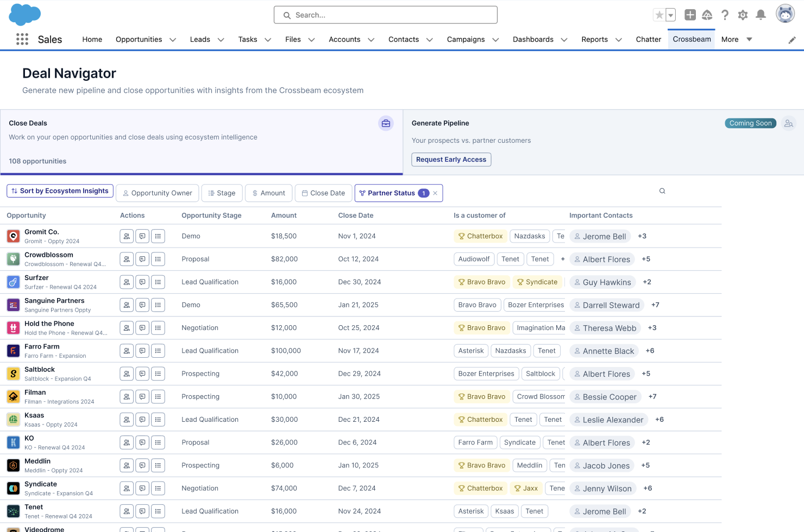Open the Opportunity Owner filter
The height and width of the screenshot is (532, 804).
tap(158, 193)
